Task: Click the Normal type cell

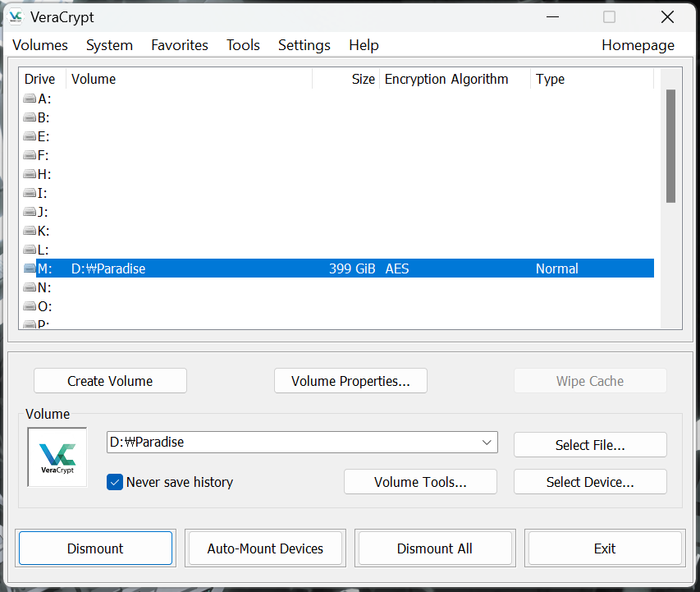Action: click(556, 268)
